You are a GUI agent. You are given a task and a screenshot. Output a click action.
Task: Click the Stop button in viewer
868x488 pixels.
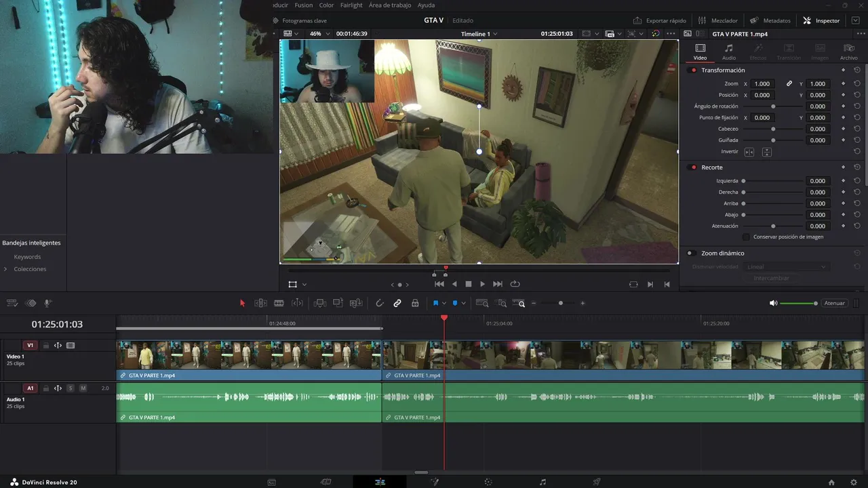pos(468,284)
